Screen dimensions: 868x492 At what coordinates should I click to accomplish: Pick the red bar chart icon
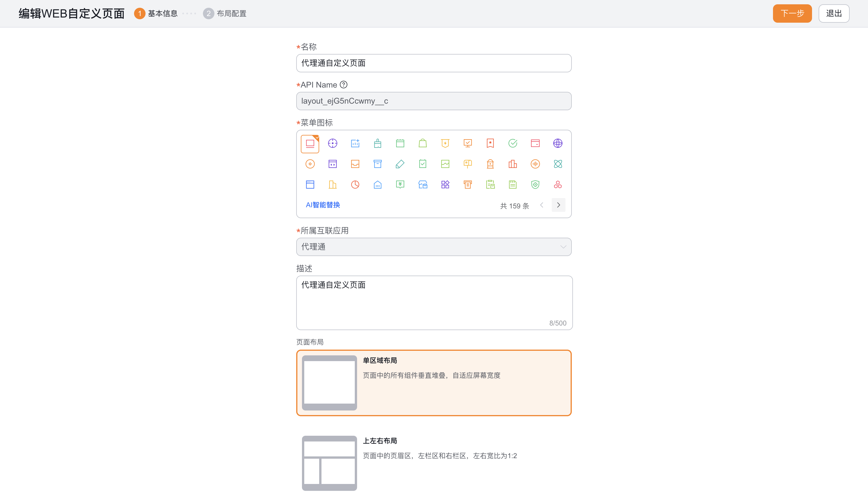[x=513, y=164]
